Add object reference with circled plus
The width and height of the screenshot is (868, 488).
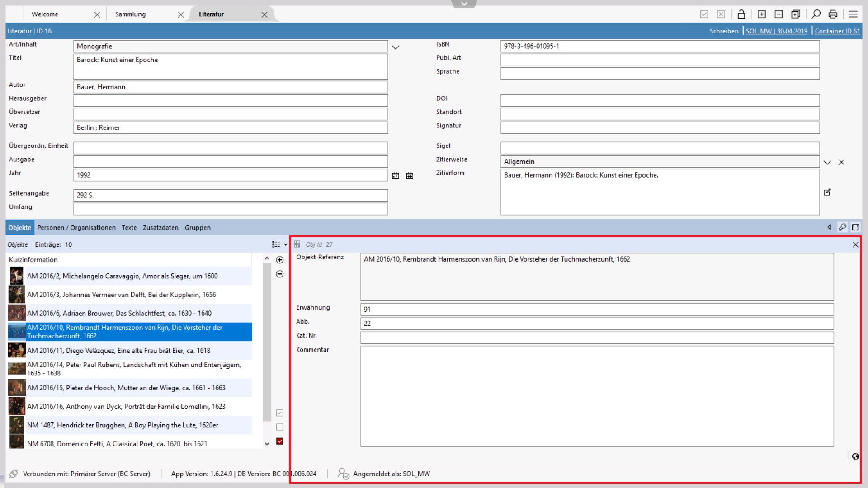[x=280, y=260]
